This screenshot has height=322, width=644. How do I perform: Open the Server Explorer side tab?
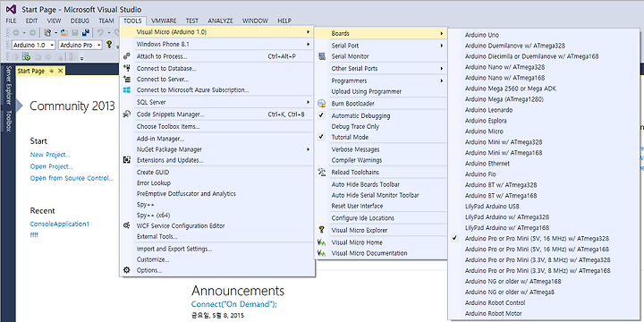[8, 86]
